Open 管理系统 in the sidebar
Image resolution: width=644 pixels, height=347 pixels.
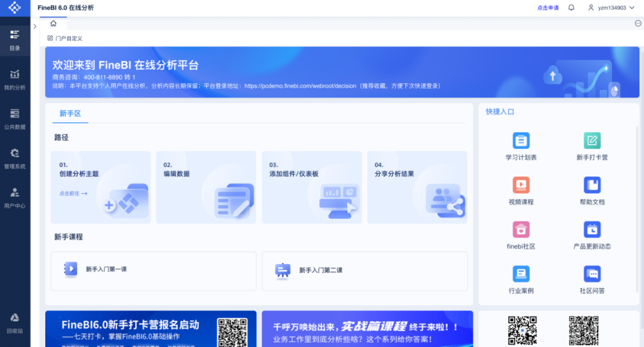(x=15, y=159)
